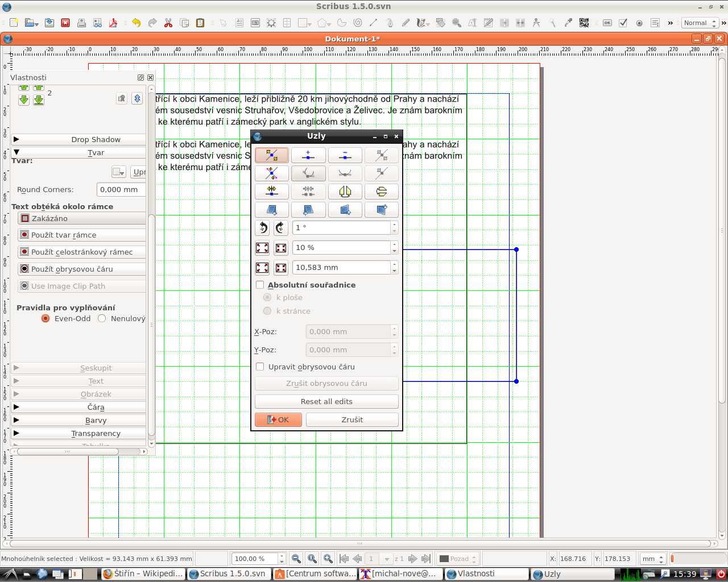
Task: Select the Add Node tool in Uzly dialog
Action: [x=308, y=155]
